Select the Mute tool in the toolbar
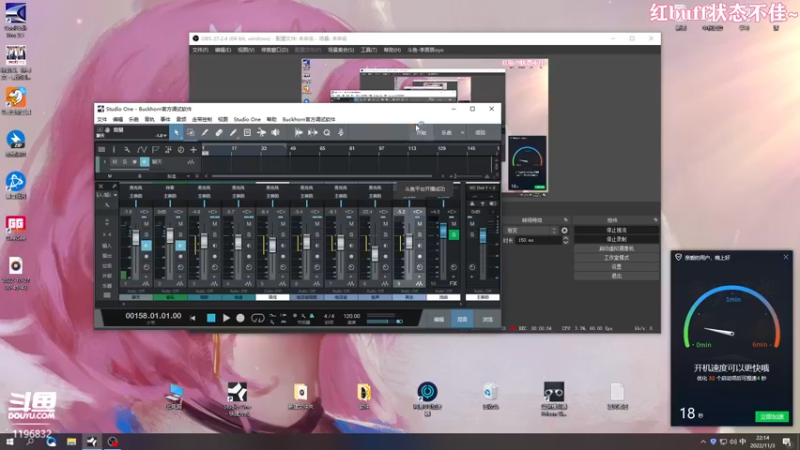This screenshot has height=450, width=800. 247,133
